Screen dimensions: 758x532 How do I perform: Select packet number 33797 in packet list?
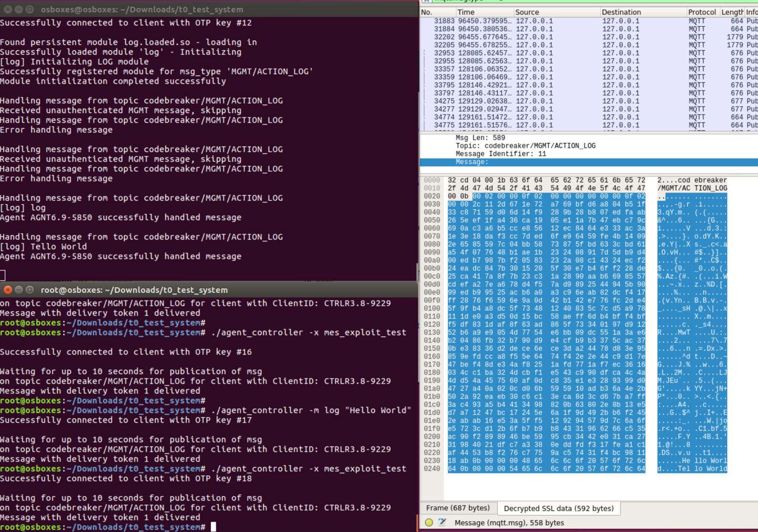(x=589, y=93)
